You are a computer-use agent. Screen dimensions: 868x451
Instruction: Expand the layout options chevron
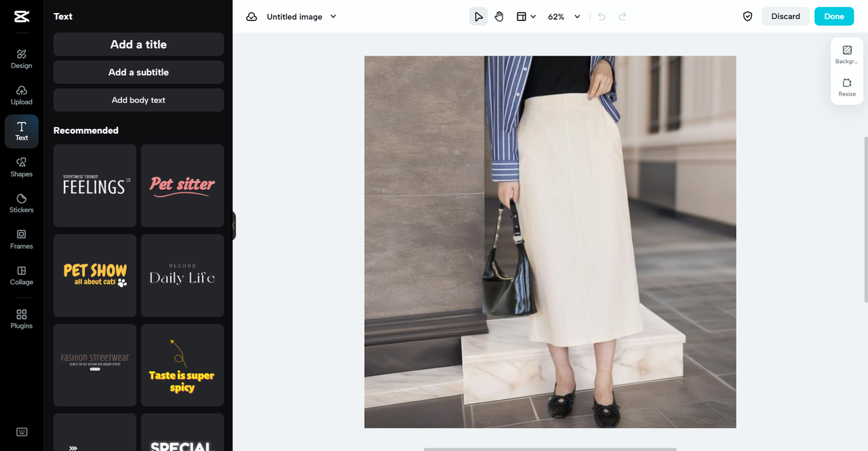pyautogui.click(x=533, y=16)
